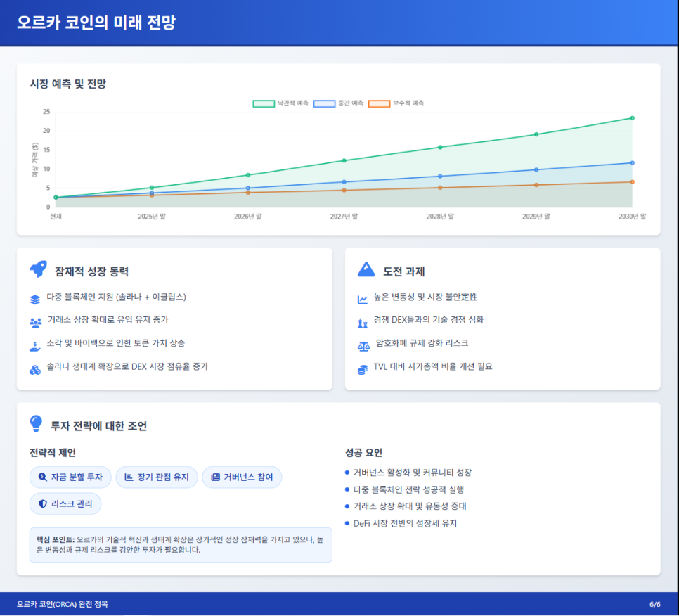The width and height of the screenshot is (679, 616).
Task: Click the cubes icon next to 솔라나 생태계 확장
Action: pyautogui.click(x=35, y=369)
